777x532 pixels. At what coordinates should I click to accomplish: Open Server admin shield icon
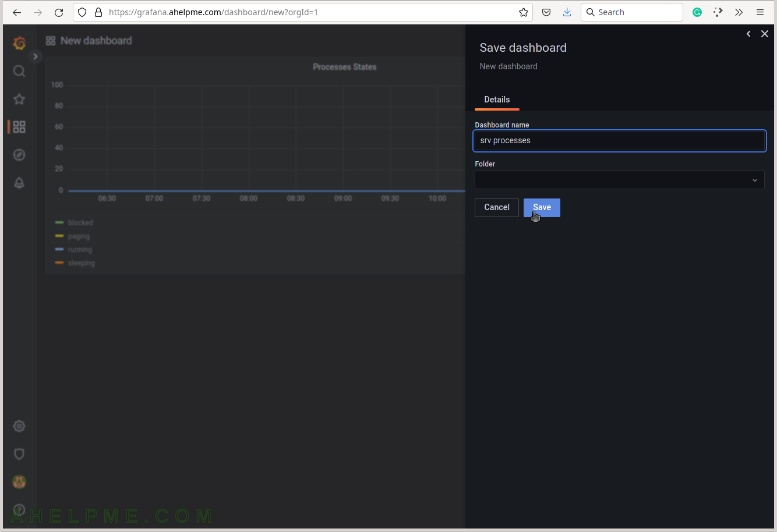pos(19,454)
